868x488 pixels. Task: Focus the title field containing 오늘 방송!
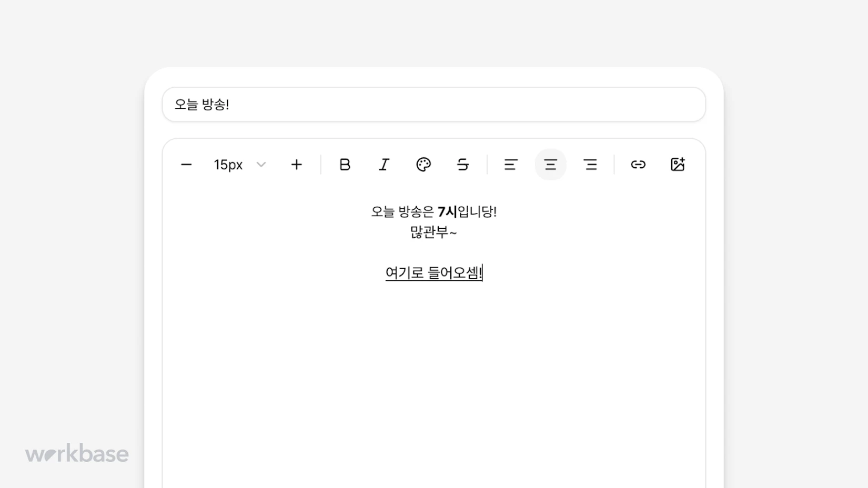[433, 105]
